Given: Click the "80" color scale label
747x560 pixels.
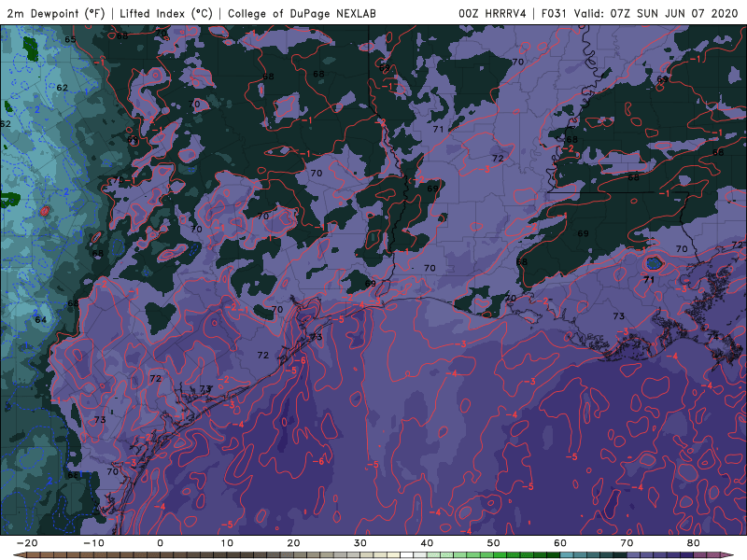Looking at the screenshot, I should coord(694,543).
